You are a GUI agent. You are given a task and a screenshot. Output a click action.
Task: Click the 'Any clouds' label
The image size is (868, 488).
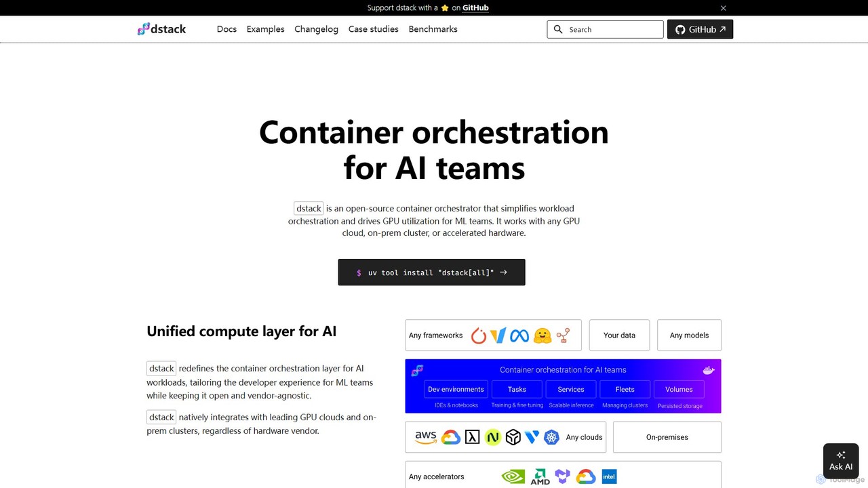tap(585, 437)
